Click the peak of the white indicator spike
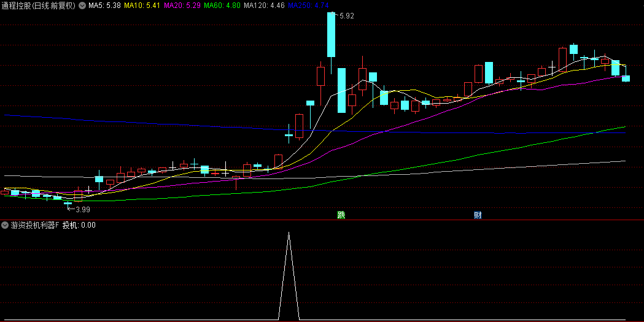Viewport: 644px width, 322px height. click(x=289, y=233)
